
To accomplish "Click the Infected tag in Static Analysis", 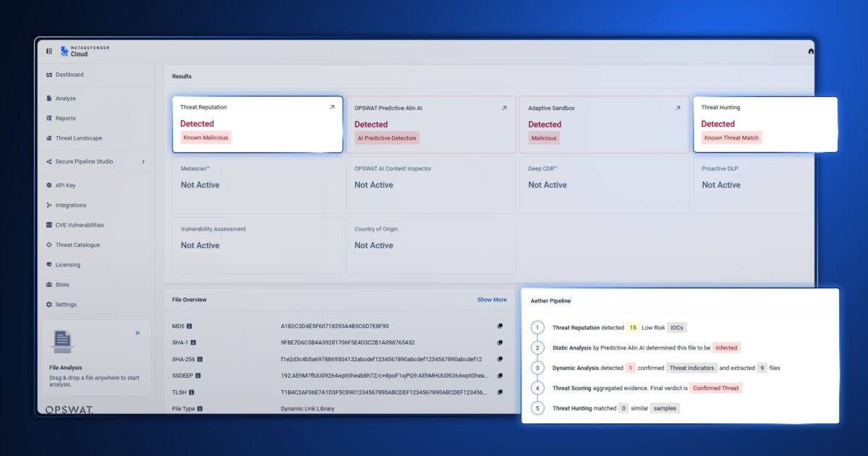I will click(727, 348).
